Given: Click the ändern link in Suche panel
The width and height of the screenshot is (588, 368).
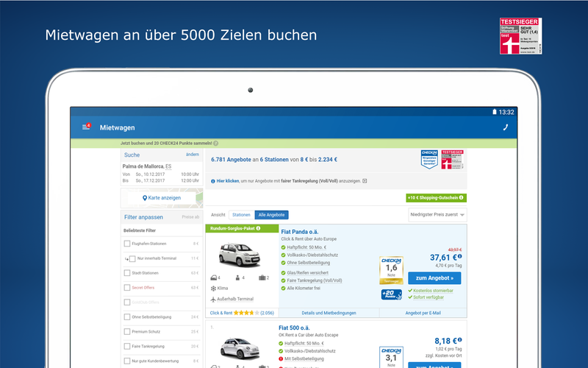Looking at the screenshot, I should pos(193,155).
